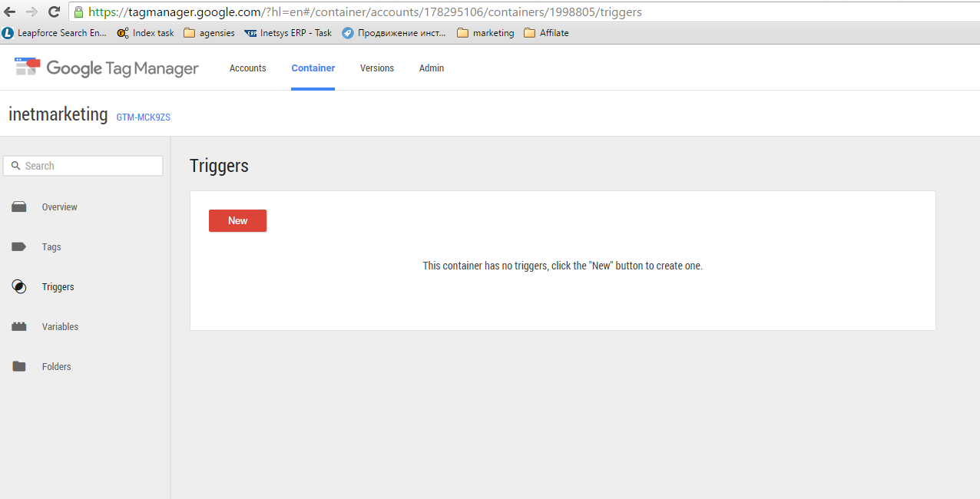Open Folders in the sidebar

tap(57, 367)
